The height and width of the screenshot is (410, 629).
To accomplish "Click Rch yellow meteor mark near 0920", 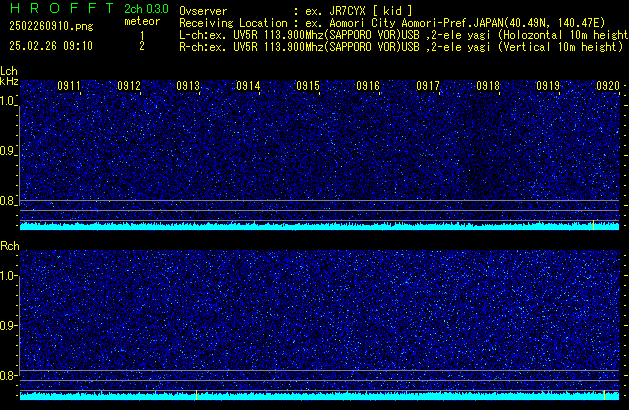I will click(605, 395).
